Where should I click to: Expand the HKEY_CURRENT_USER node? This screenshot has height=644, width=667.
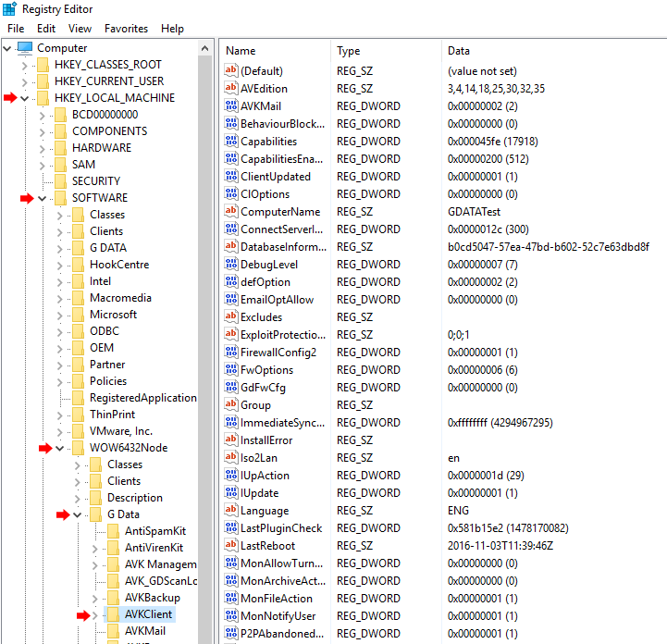point(25,82)
